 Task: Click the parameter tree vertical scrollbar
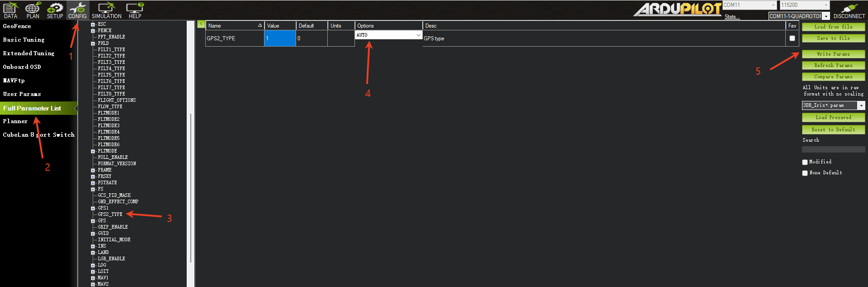coord(191,181)
